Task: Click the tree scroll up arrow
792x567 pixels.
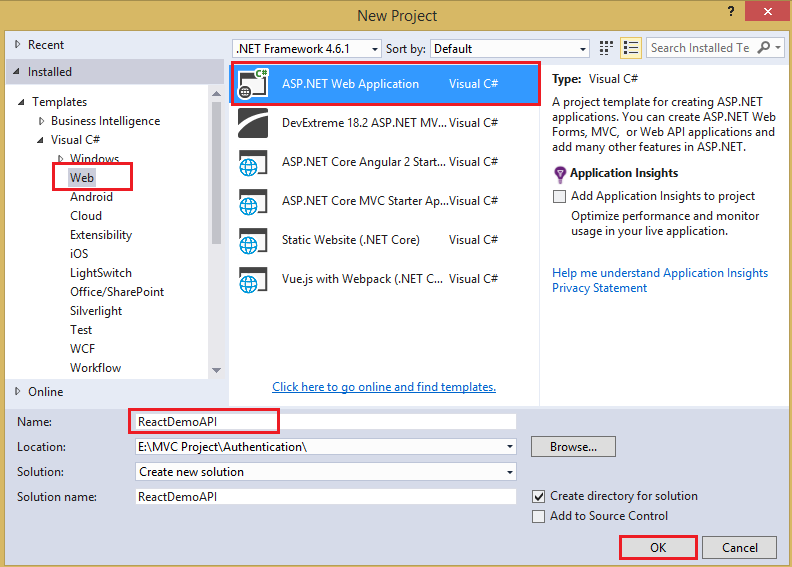Action: 217,94
